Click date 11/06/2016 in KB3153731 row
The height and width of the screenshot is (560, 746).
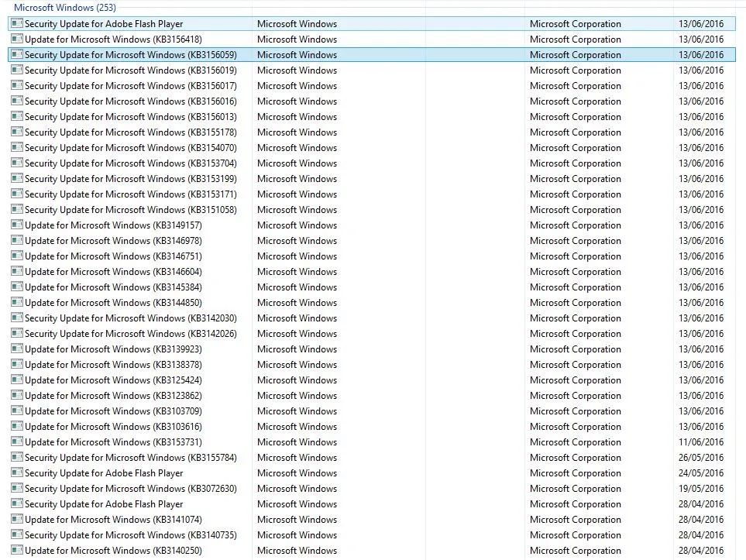tap(701, 442)
